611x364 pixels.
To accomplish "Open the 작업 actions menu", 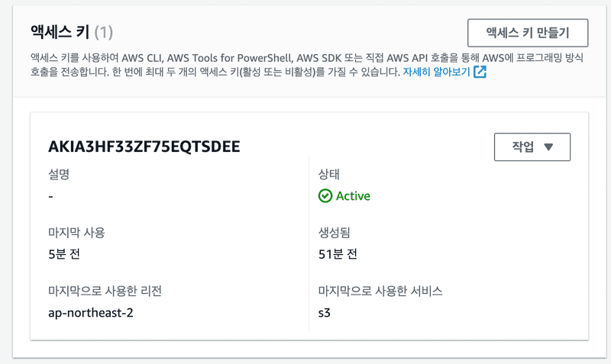I will 532,147.
